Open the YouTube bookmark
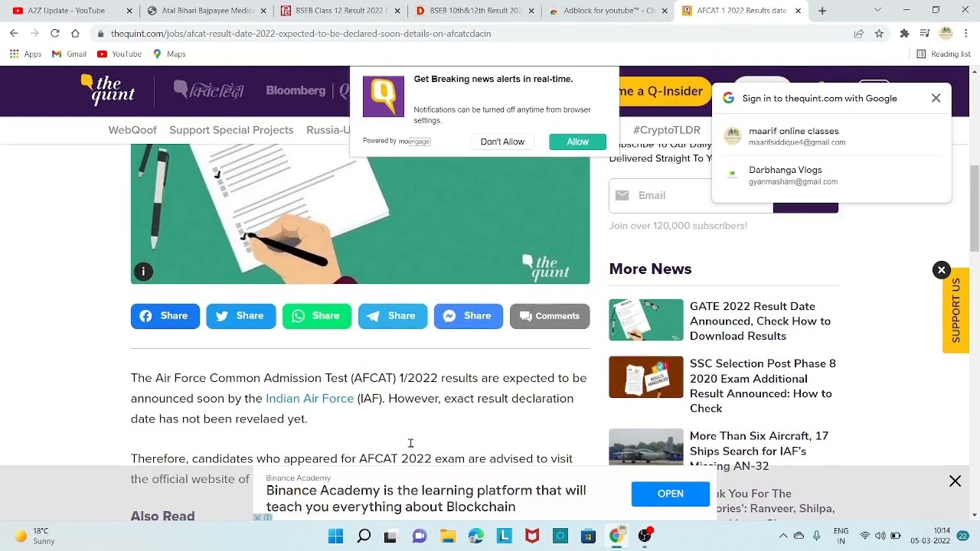This screenshot has height=551, width=980. pyautogui.click(x=119, y=54)
